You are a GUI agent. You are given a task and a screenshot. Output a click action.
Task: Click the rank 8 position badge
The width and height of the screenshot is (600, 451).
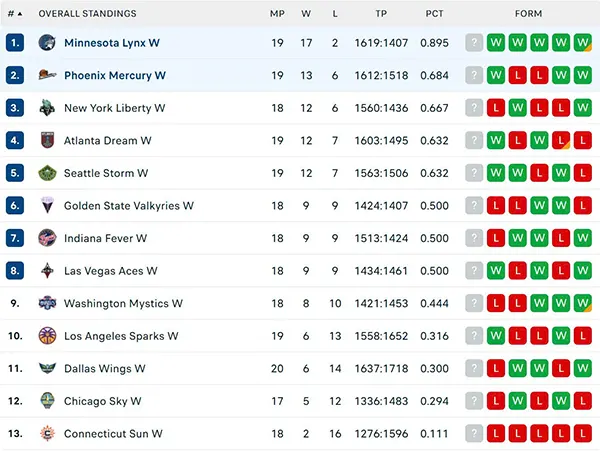tap(15, 270)
